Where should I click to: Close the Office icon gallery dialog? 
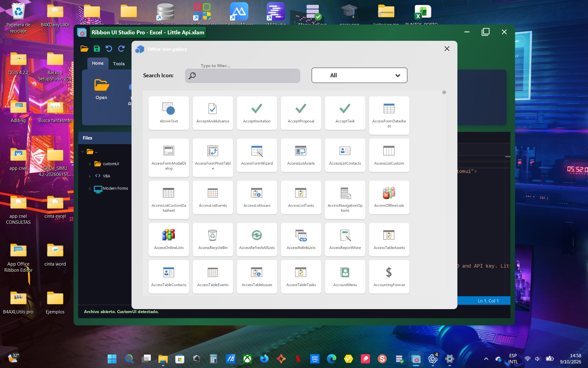(x=447, y=49)
